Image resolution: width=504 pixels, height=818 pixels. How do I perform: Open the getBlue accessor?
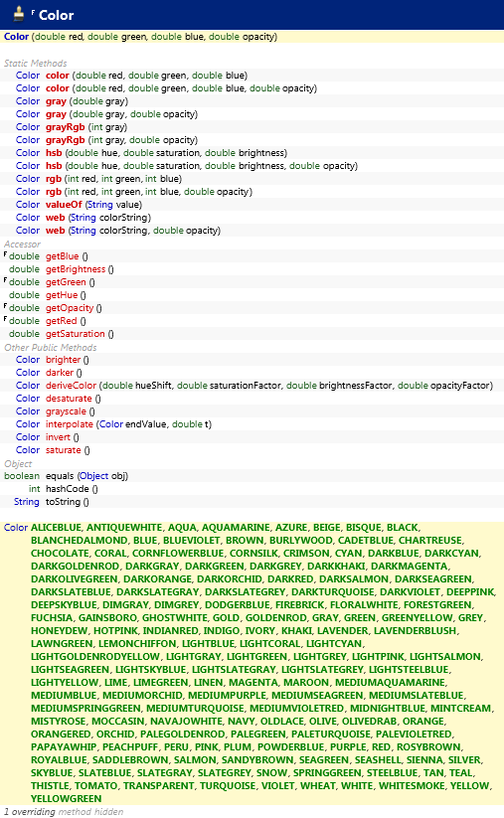click(62, 256)
